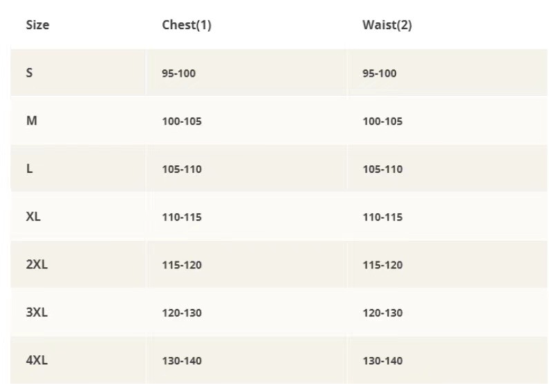Screen dimensions: 558x392
Task: Click the Waist(2) column header
Action: point(387,25)
